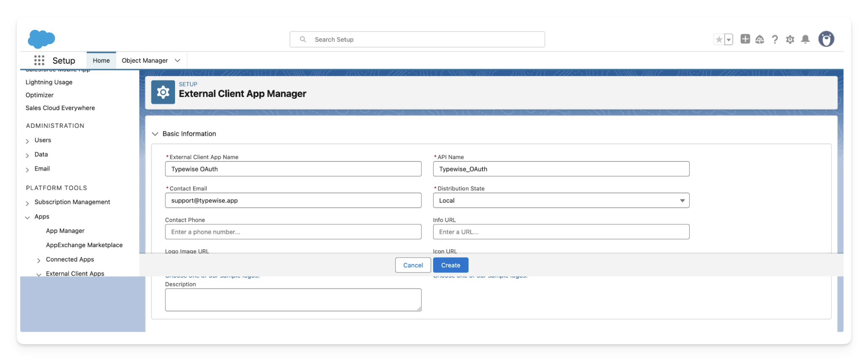The image size is (868, 361).
Task: Open Lightning Usage in the sidebar
Action: pyautogui.click(x=49, y=82)
